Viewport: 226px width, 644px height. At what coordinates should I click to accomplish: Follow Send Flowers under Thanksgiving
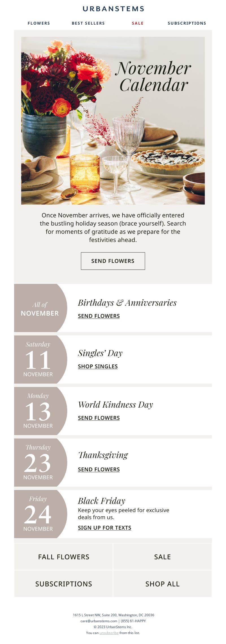99,469
